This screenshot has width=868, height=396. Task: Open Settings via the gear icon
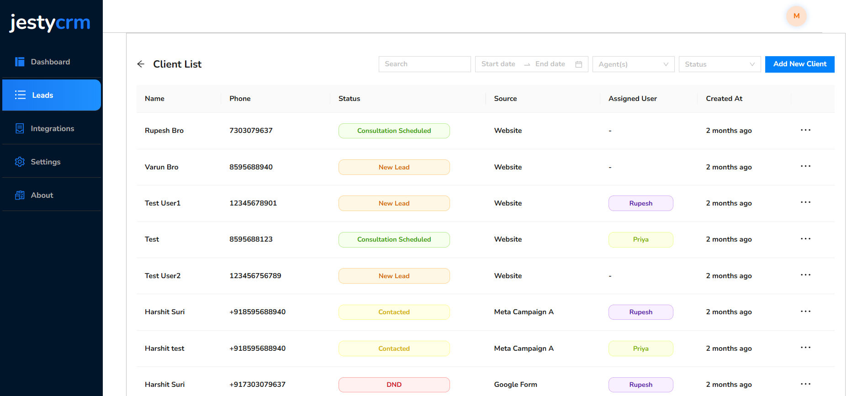(x=20, y=162)
